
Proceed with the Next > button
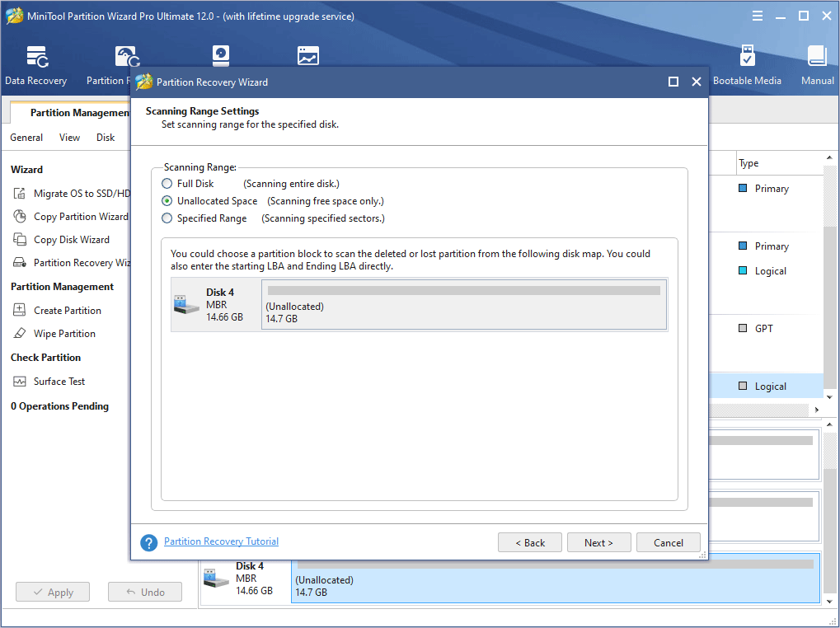599,542
